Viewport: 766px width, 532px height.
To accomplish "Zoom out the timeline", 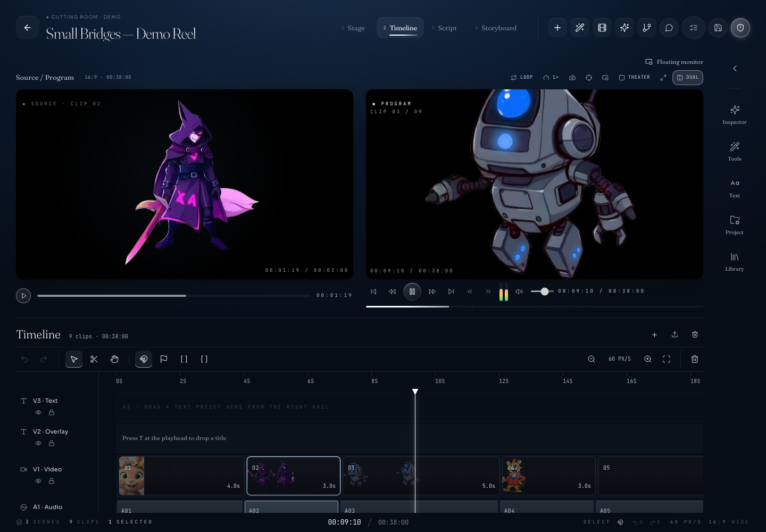I will coord(592,359).
